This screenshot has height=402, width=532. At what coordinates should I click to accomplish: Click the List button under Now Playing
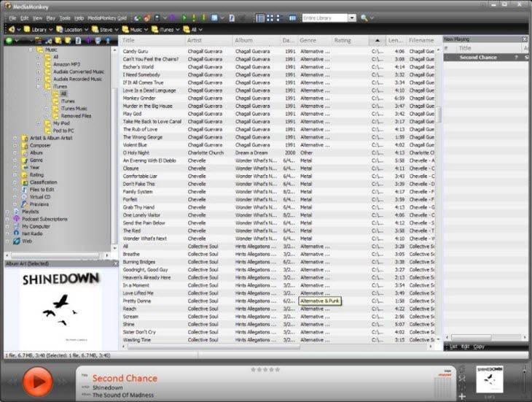(x=453, y=347)
